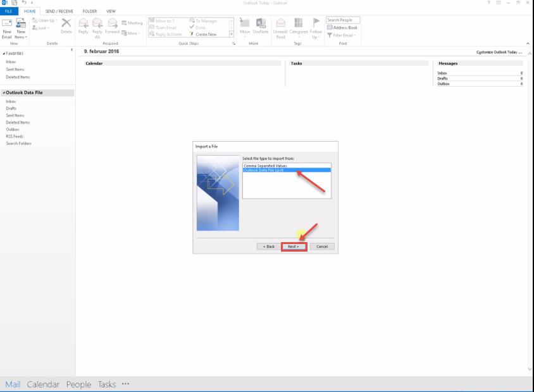
Task: Select Deleted Items under Favorites
Action: point(18,77)
